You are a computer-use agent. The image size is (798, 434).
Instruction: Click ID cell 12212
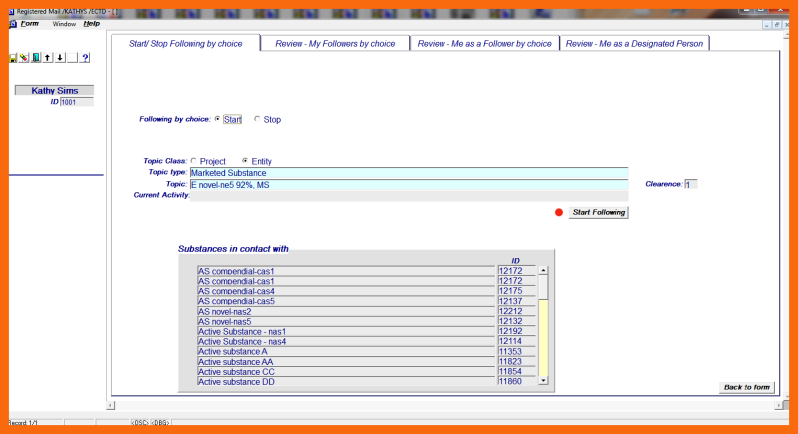click(x=517, y=311)
